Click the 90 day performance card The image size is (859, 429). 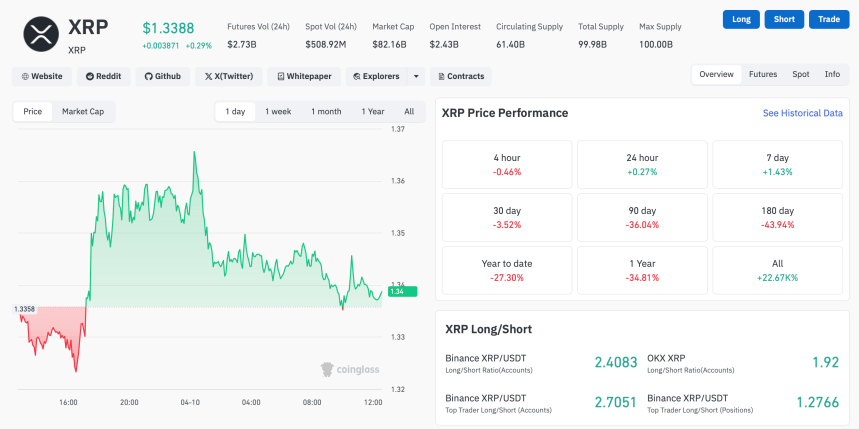[642, 218]
